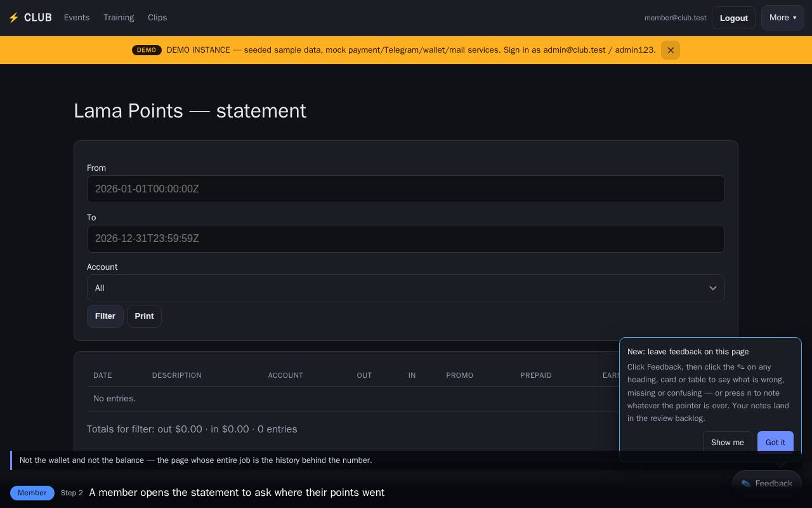Click the Step 2 label
The image size is (812, 508).
72,493
